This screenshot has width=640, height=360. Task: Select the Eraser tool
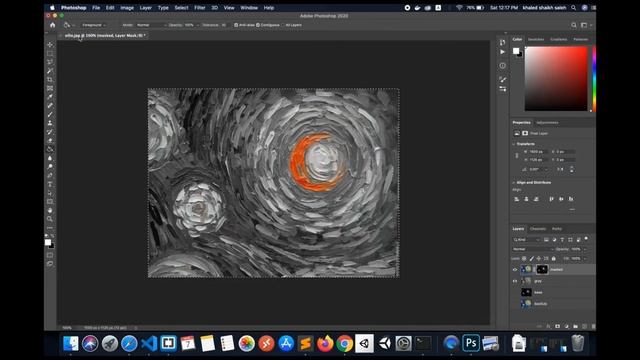[x=50, y=141]
